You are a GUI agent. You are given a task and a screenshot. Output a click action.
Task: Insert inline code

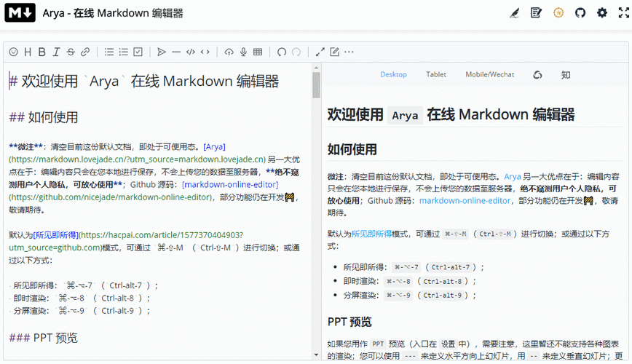pos(205,52)
